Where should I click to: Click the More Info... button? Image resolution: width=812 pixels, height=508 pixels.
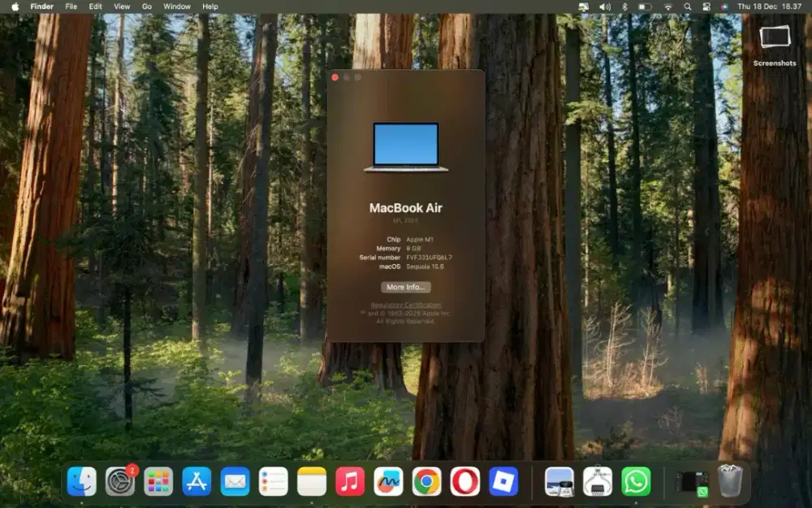coord(406,287)
